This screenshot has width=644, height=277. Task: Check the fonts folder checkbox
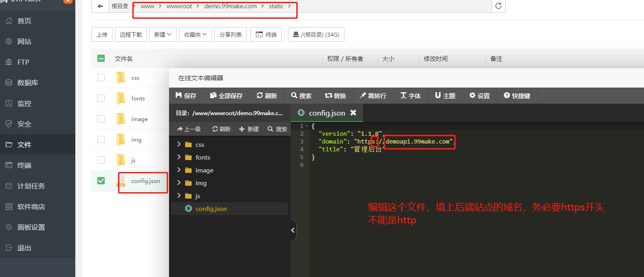click(101, 98)
